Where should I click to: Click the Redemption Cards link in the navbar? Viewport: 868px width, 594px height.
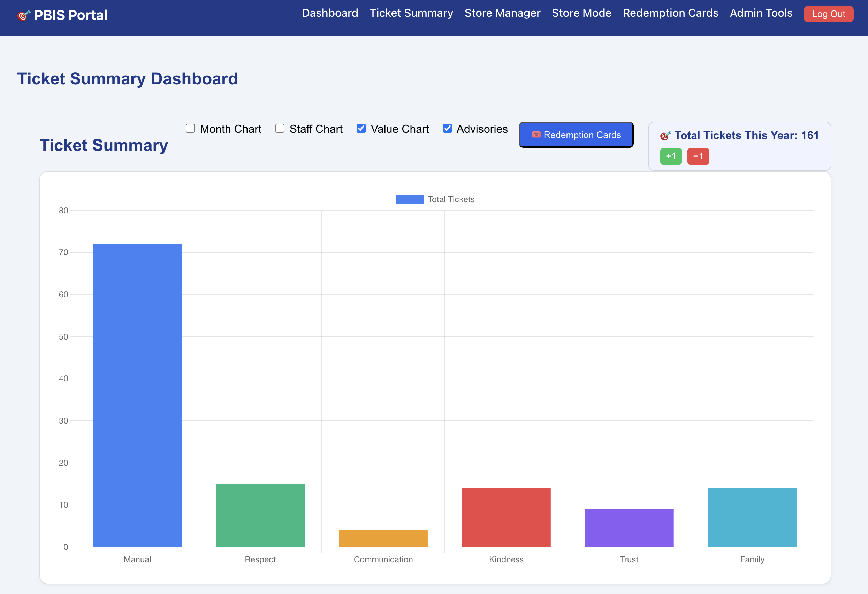670,13
